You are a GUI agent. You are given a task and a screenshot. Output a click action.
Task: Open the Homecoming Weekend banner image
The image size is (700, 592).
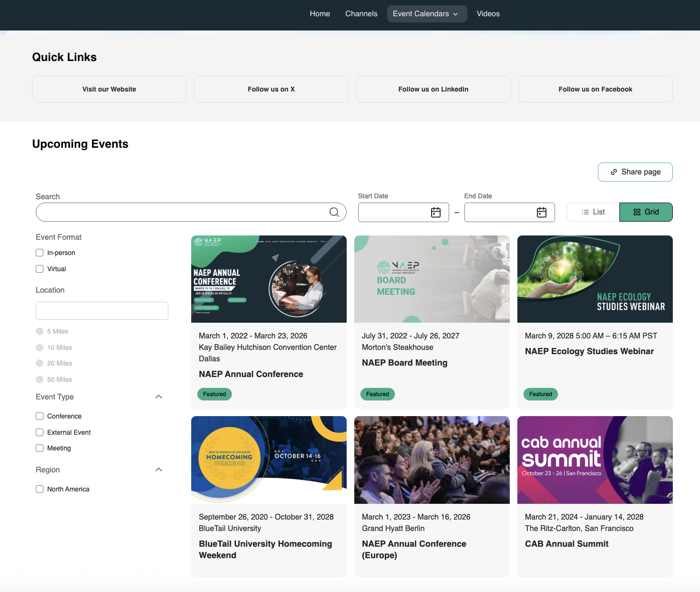269,460
